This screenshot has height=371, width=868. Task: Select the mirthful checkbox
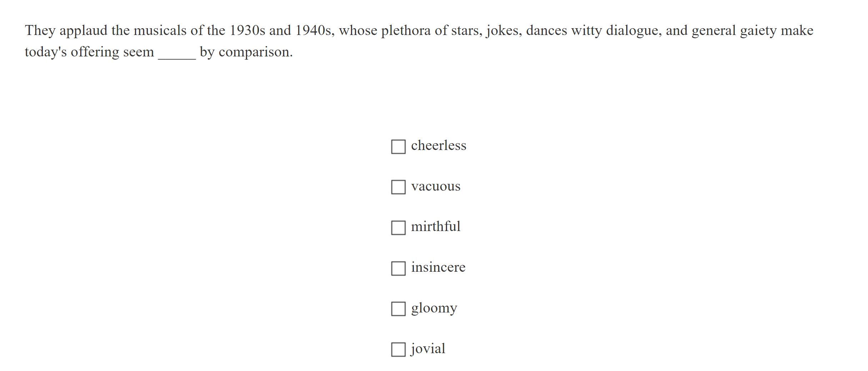(398, 227)
